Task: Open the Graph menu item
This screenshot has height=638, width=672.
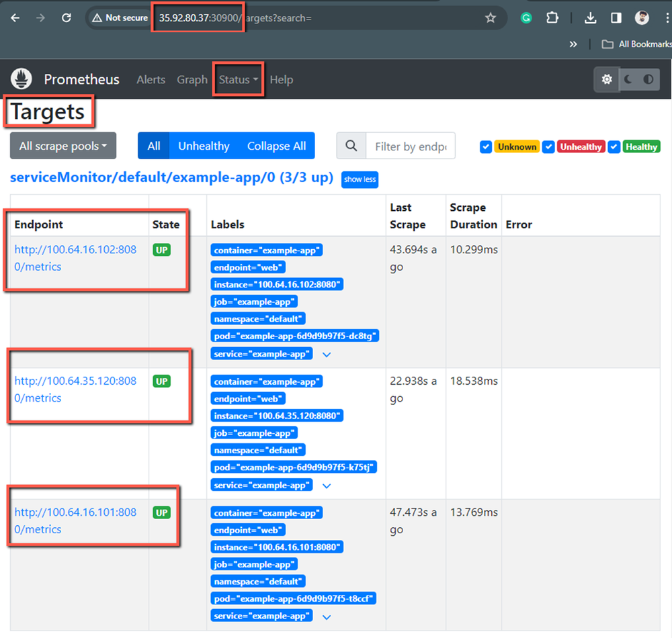Action: pyautogui.click(x=192, y=79)
